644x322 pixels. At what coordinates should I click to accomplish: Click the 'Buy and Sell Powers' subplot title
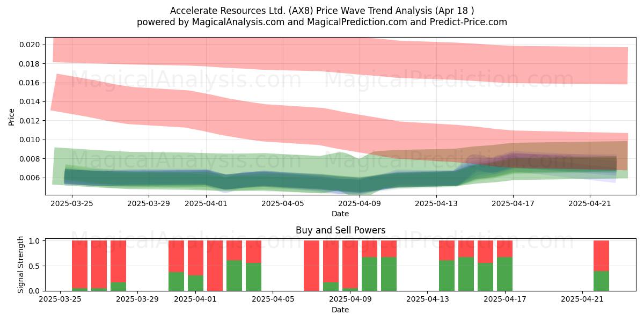point(340,230)
